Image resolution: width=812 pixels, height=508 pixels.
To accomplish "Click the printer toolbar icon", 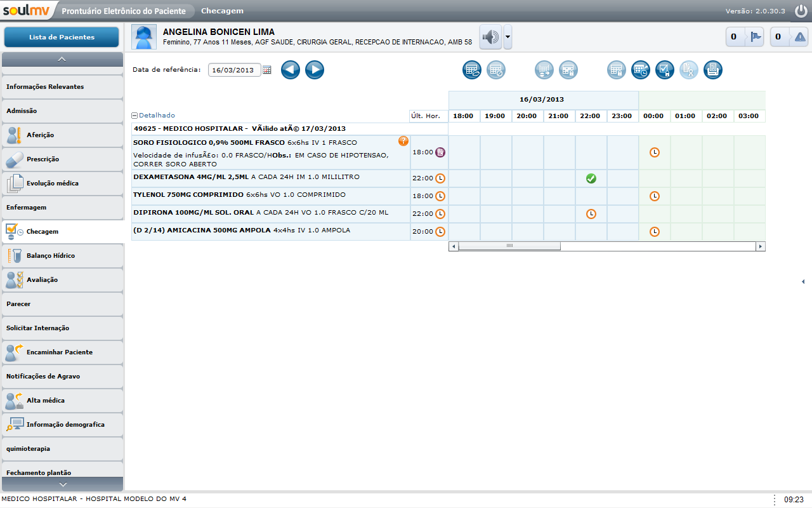I will pyautogui.click(x=713, y=70).
